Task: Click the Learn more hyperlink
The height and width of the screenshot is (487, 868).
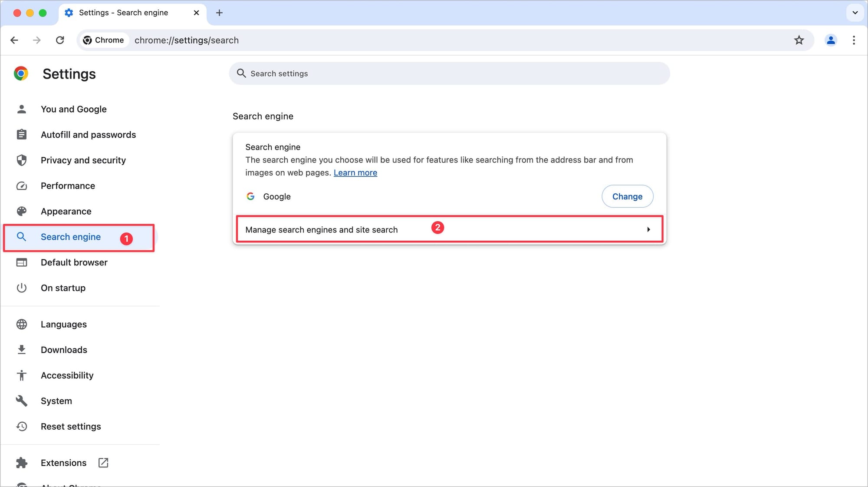Action: pos(355,172)
